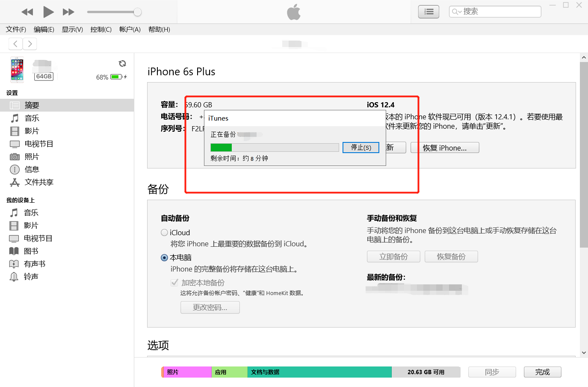Select 摘要 in settings sidebar
Screen dimensions: 588x387
point(67,105)
